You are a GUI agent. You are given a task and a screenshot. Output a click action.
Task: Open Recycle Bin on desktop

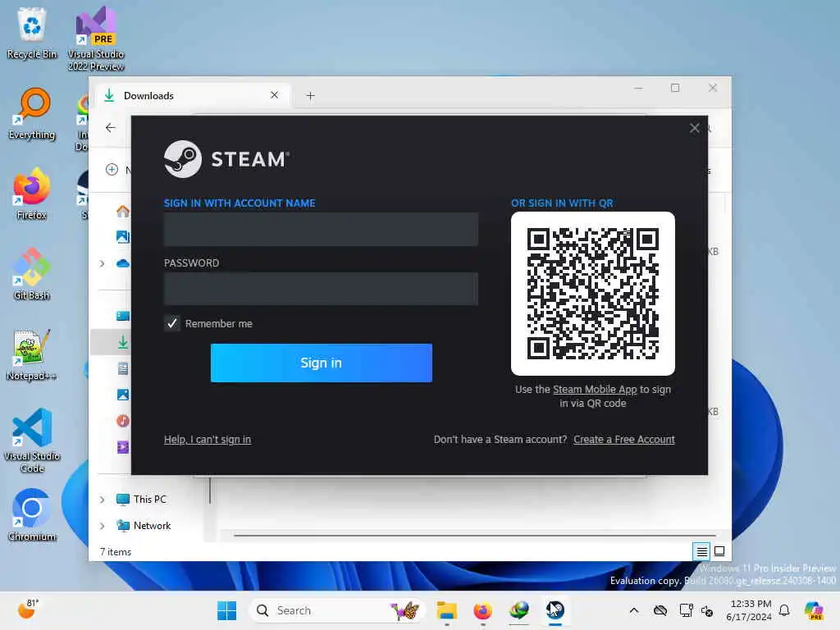[32, 33]
